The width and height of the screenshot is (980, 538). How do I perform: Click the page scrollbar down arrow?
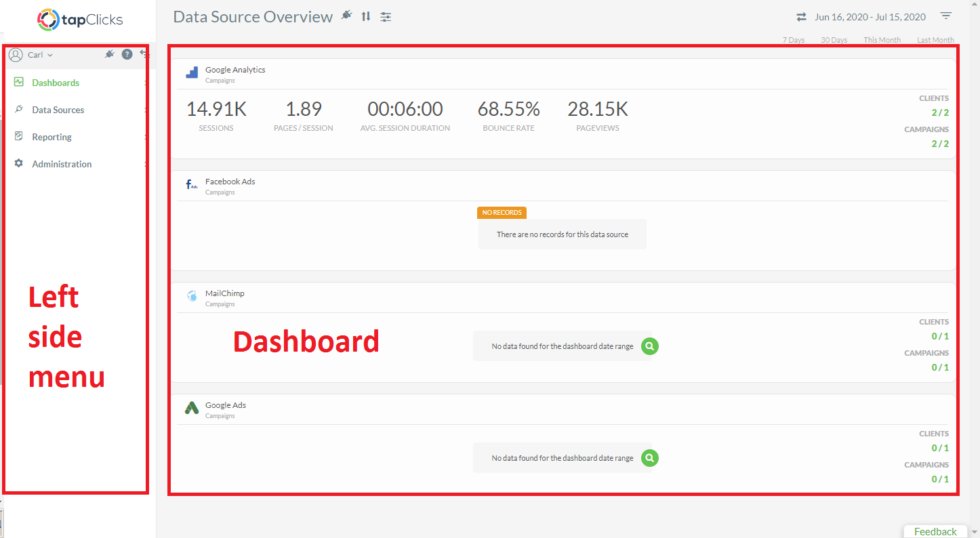pos(975,532)
